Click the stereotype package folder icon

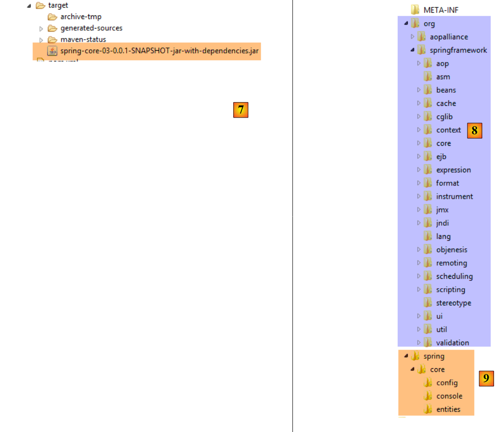[x=428, y=303]
